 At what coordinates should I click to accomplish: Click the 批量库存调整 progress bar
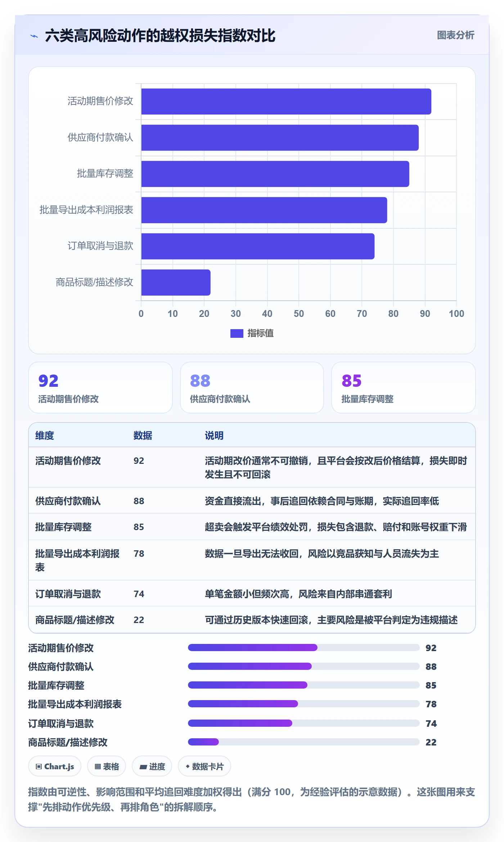(x=304, y=685)
